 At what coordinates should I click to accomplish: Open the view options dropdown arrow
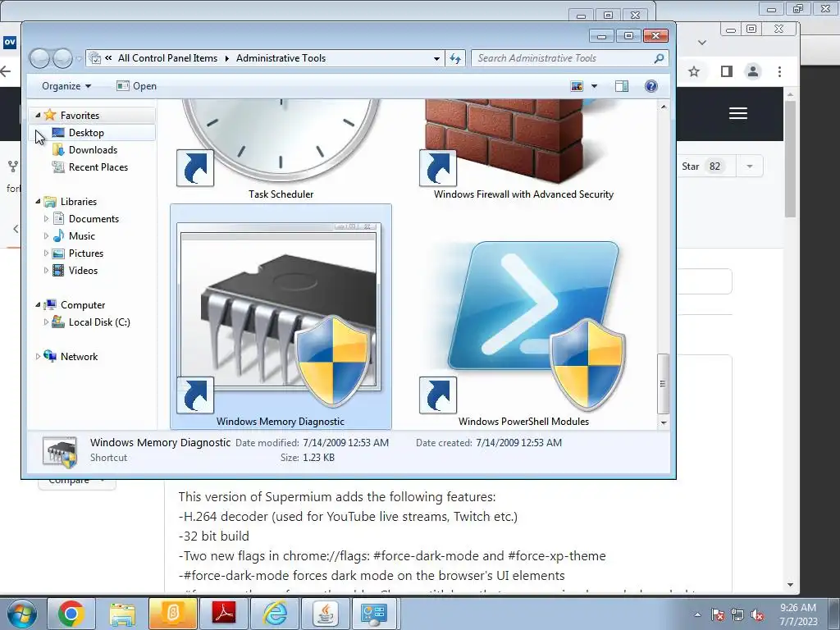click(594, 86)
